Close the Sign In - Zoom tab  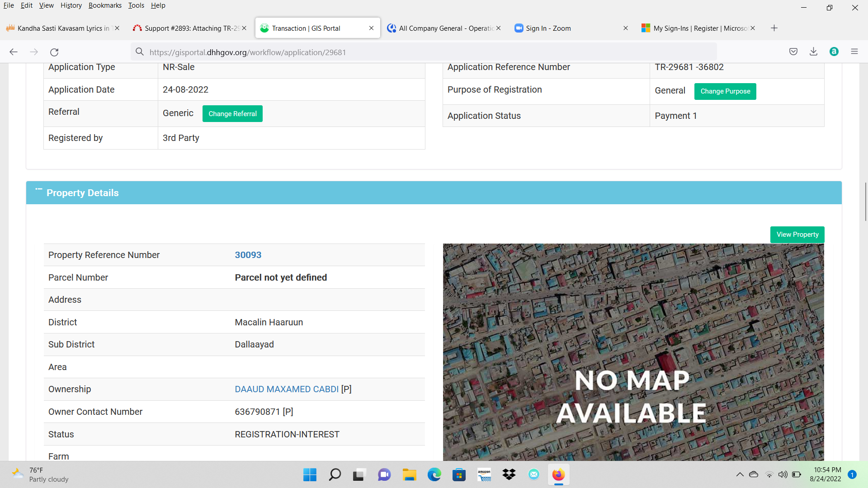[x=626, y=28]
